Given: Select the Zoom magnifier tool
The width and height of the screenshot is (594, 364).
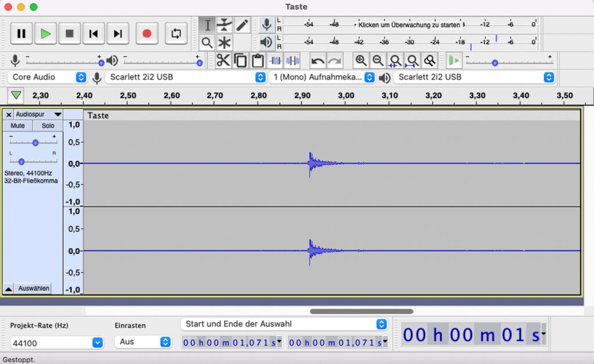Looking at the screenshot, I should 207,43.
